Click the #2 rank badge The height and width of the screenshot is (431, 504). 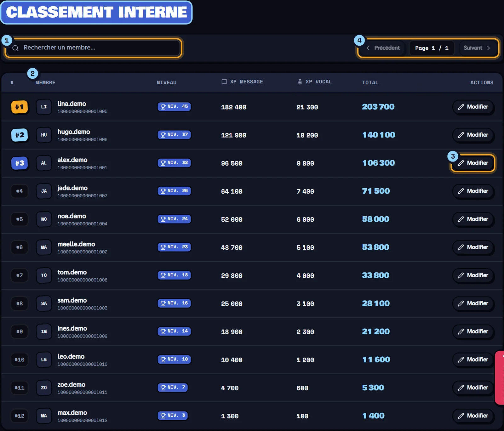pos(20,135)
